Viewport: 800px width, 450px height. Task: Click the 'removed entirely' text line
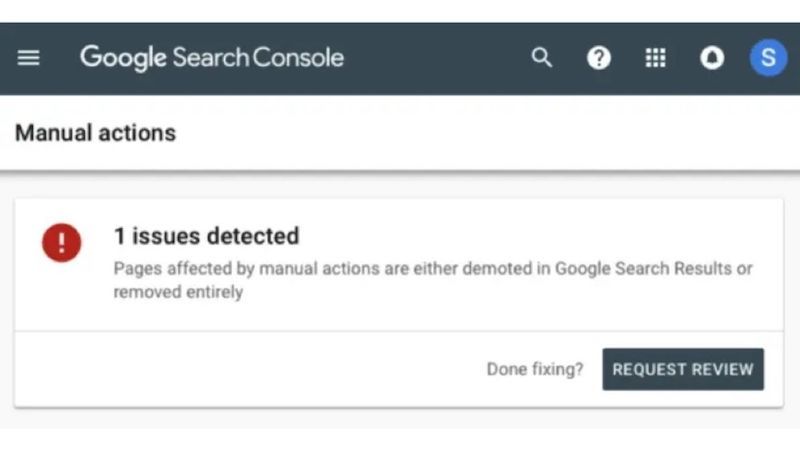pos(178,292)
